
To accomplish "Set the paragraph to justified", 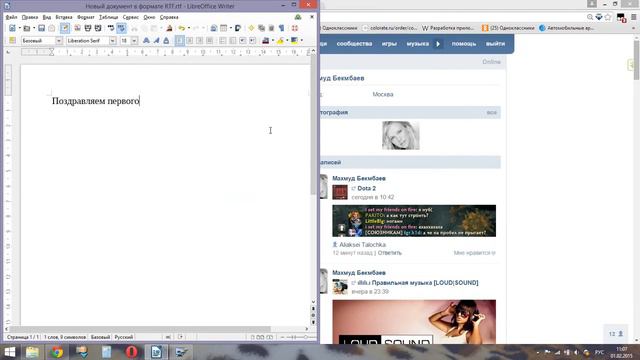I will pyautogui.click(x=209, y=40).
